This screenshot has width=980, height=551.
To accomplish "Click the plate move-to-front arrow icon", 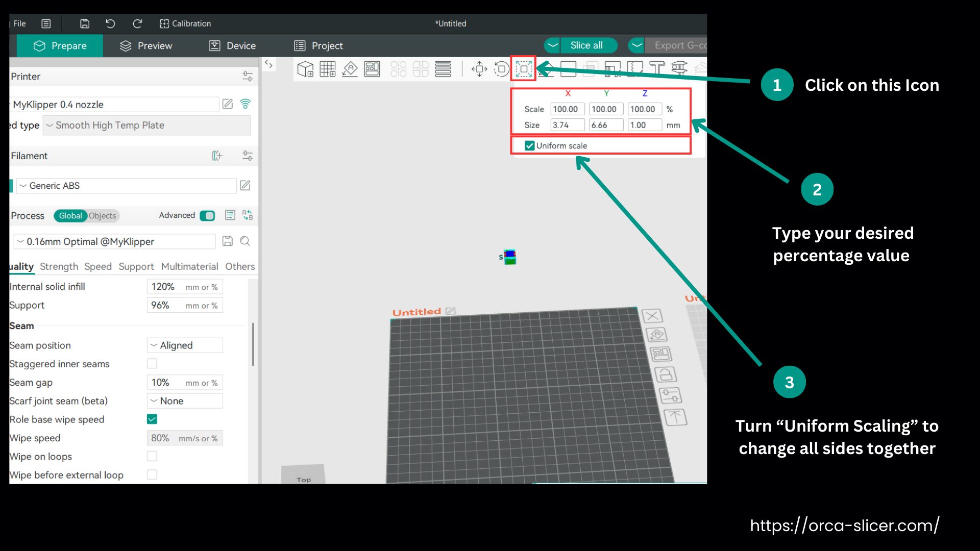I will pos(675,417).
